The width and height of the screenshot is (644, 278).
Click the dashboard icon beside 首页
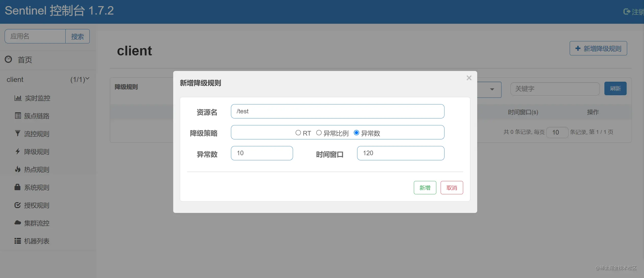[8, 59]
